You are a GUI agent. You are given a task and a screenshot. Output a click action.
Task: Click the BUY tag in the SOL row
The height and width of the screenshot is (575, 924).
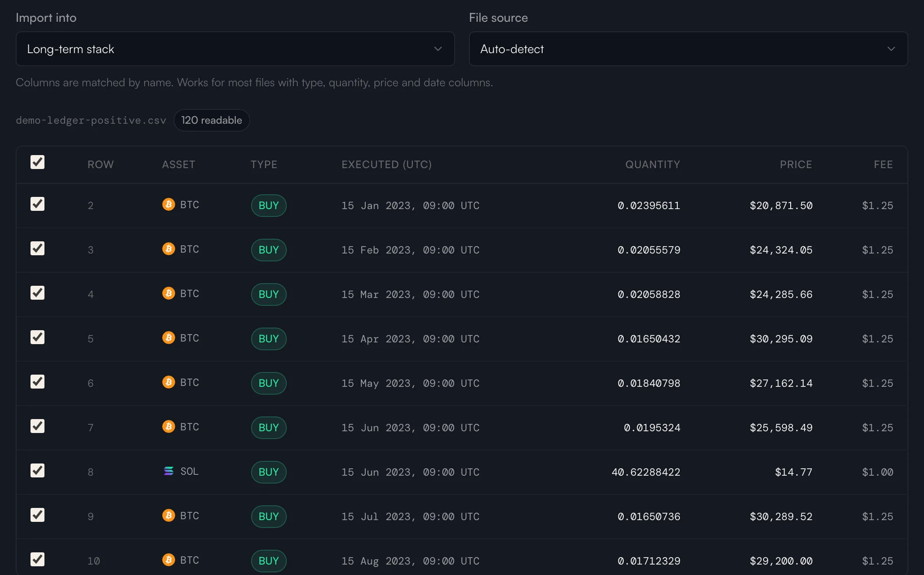coord(268,472)
